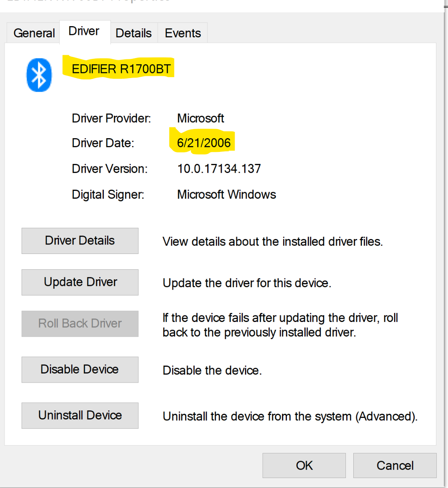Open the Events tab
The image size is (448, 488).
pyautogui.click(x=183, y=33)
